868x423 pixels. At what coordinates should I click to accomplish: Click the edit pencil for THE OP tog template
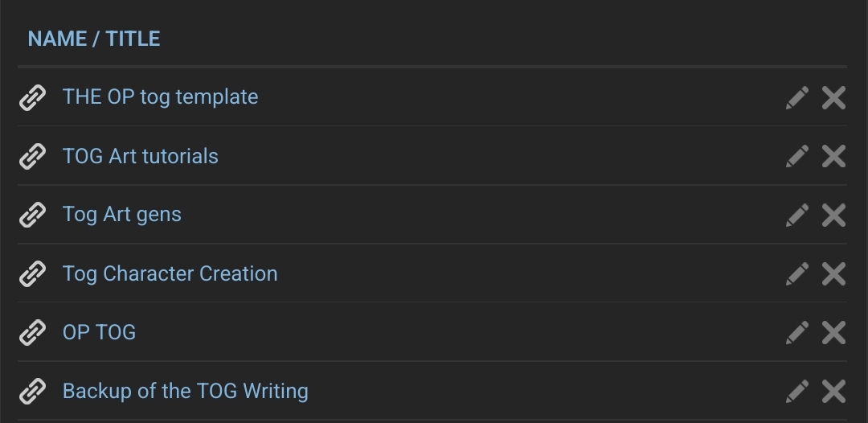click(x=796, y=98)
